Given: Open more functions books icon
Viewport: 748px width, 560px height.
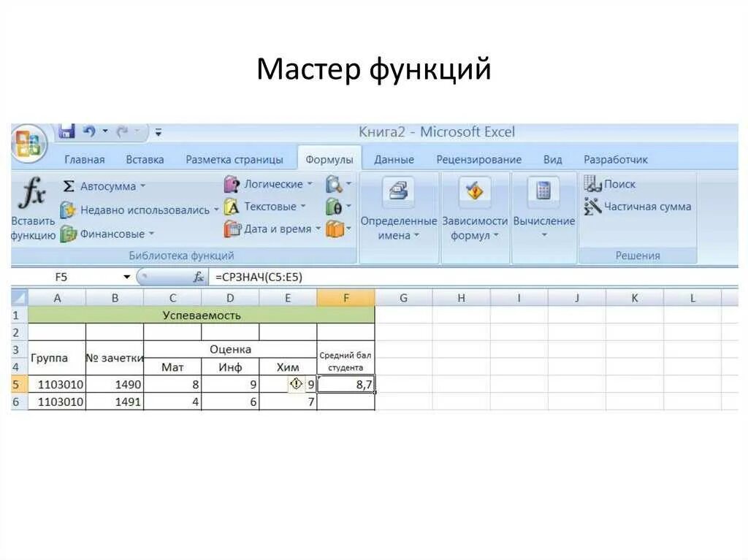Looking at the screenshot, I should click(x=335, y=229).
